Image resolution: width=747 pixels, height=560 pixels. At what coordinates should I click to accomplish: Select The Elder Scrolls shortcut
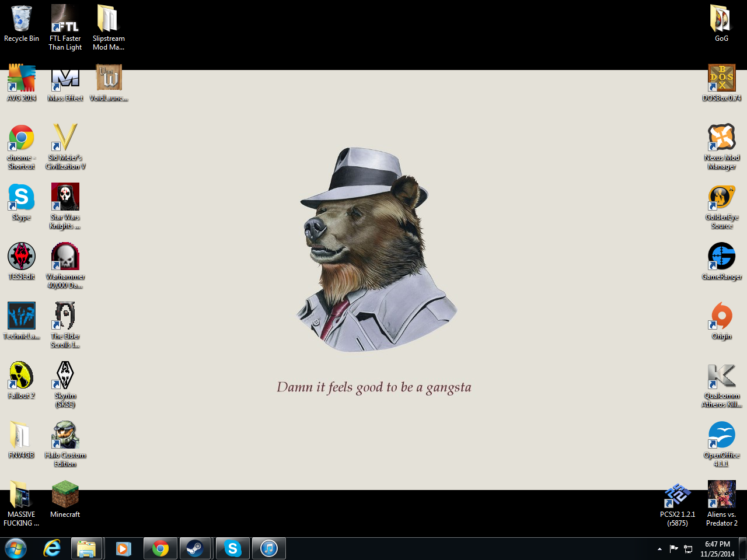point(65,325)
